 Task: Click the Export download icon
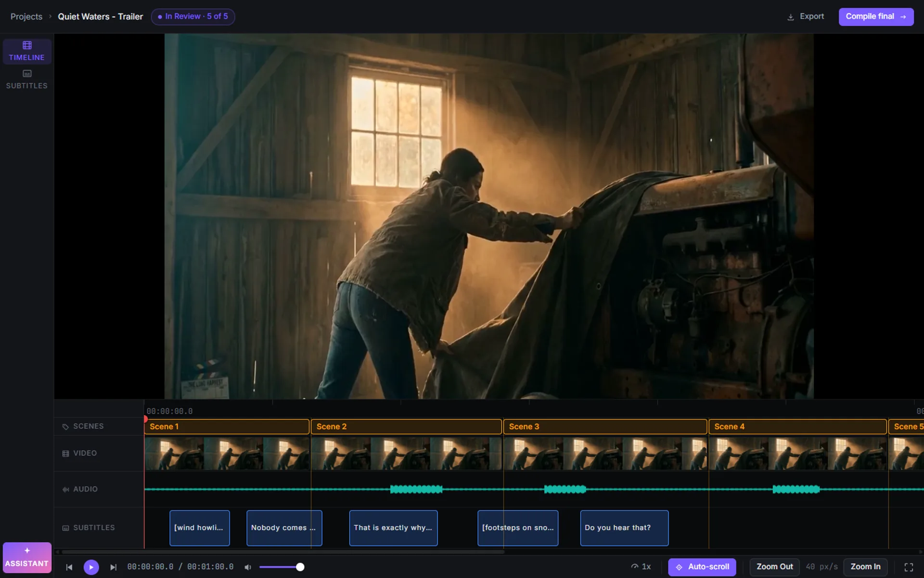coord(790,17)
